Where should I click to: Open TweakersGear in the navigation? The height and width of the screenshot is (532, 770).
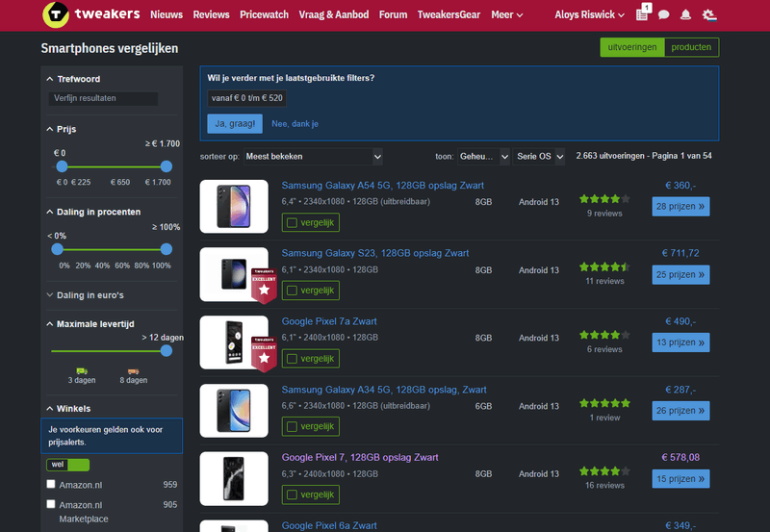pos(449,14)
